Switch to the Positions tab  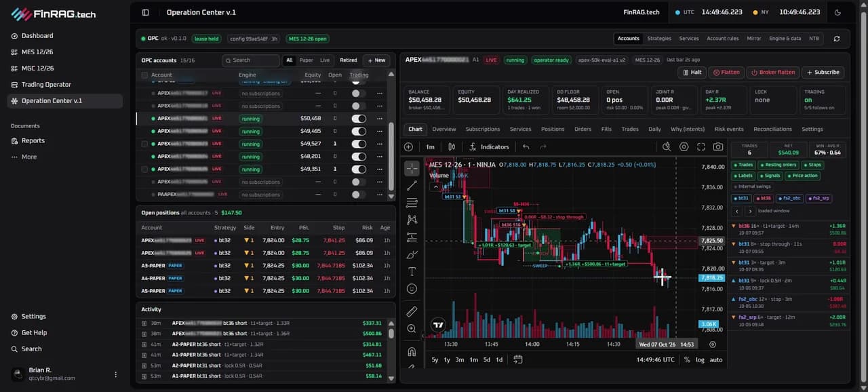553,129
